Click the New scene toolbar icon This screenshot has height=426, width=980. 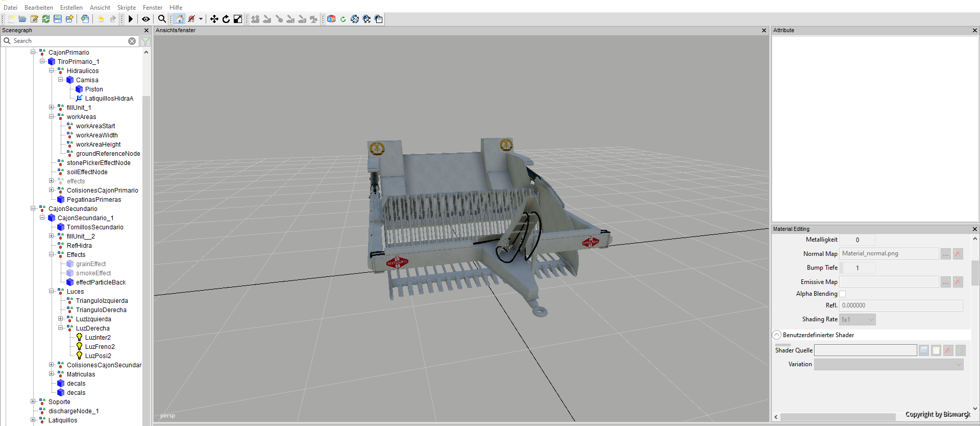(x=11, y=19)
